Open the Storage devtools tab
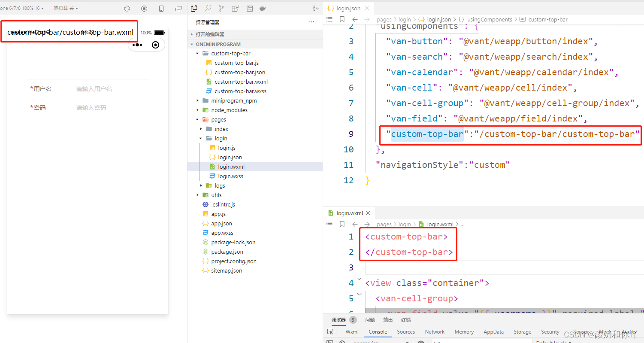This screenshot has height=343, width=644. point(523,332)
